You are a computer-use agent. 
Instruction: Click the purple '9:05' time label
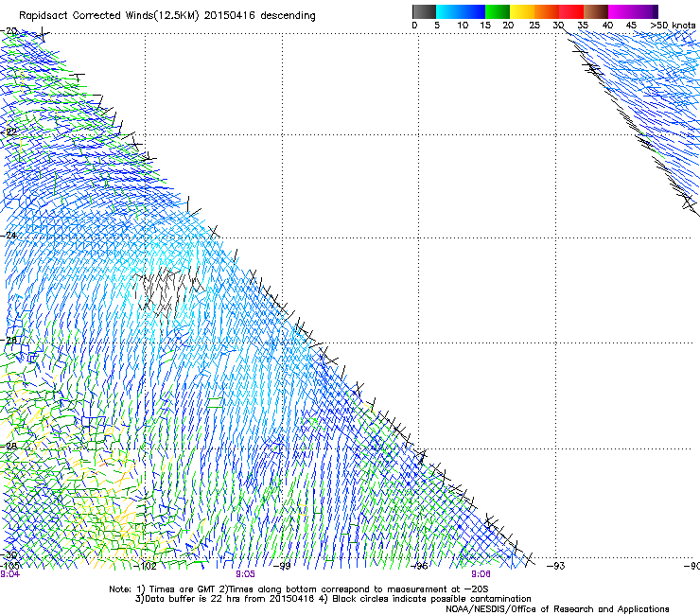[x=245, y=574]
